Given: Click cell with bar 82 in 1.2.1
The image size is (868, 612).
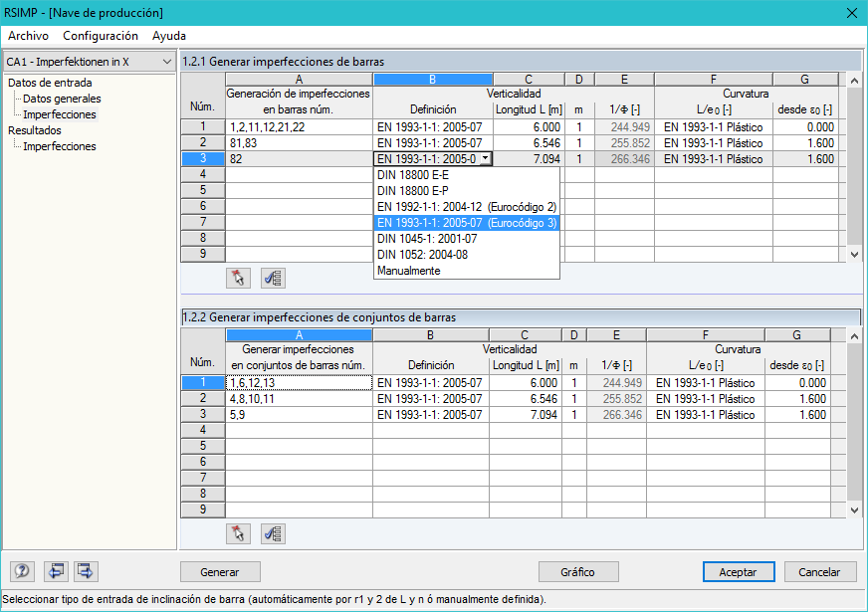Looking at the screenshot, I should [299, 159].
